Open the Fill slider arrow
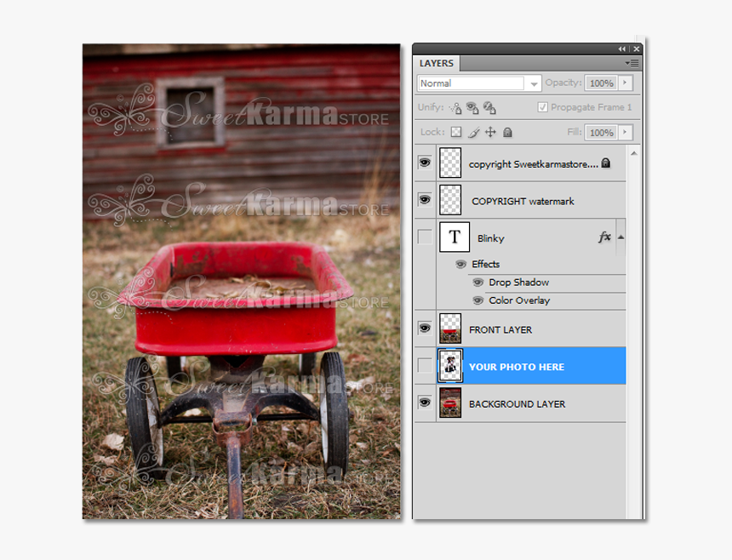This screenshot has width=732, height=560. tap(625, 132)
